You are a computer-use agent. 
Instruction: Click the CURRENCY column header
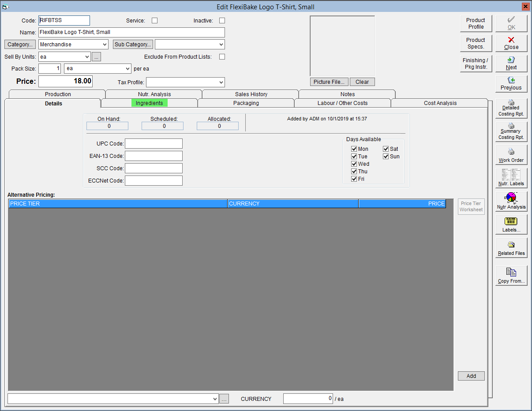[293, 204]
